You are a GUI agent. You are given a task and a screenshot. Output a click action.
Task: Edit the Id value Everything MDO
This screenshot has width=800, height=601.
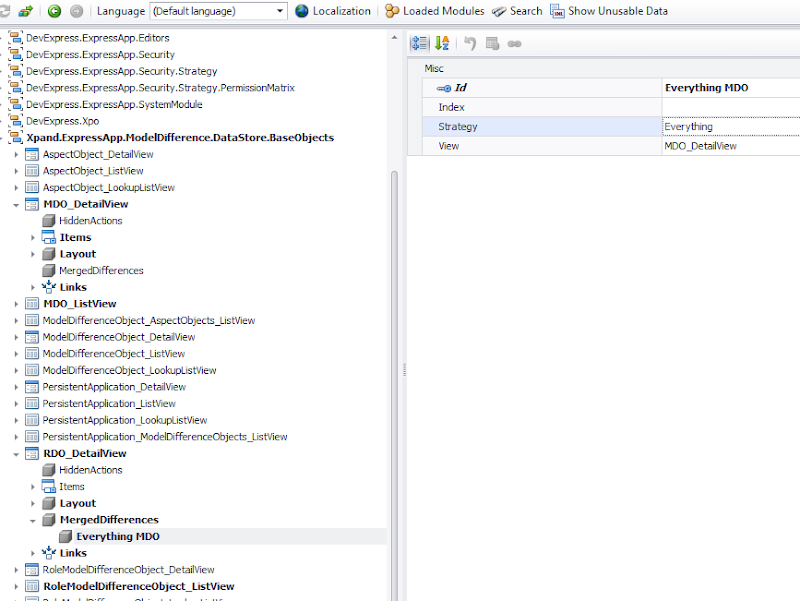point(731,88)
